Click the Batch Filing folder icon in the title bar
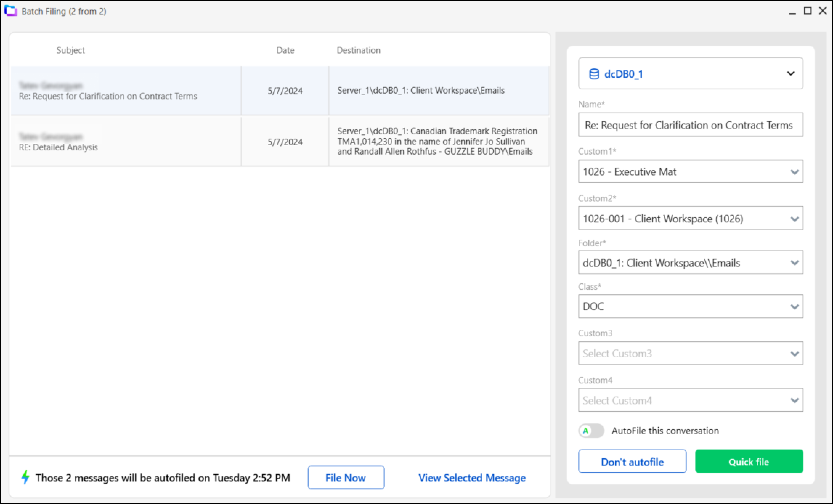The height and width of the screenshot is (504, 833). point(10,11)
